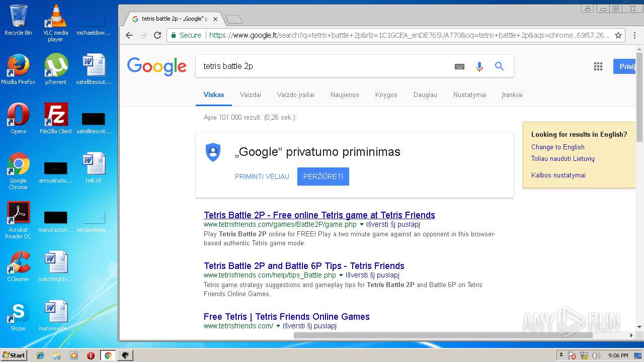Bookmark this page with star icon
Screen dimensions: 644x362
pos(618,35)
